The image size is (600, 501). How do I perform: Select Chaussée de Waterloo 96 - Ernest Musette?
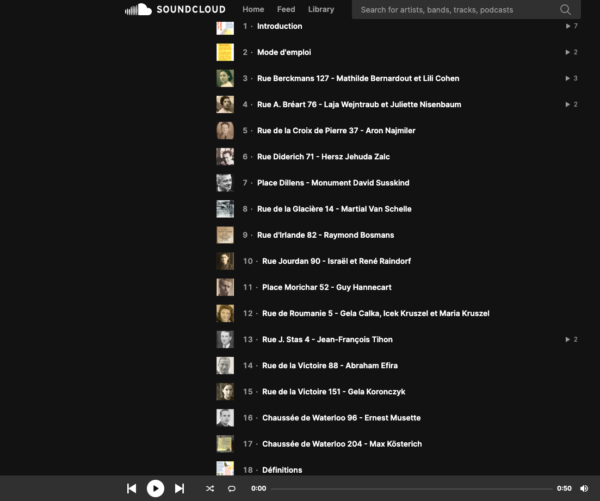tap(341, 418)
